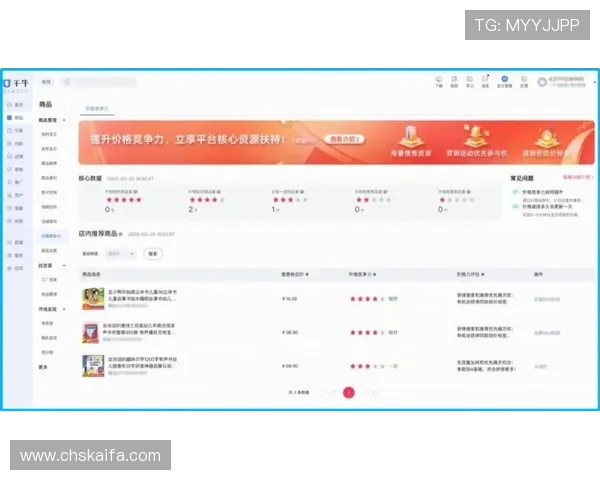Click the 千牛 logo icon
This screenshot has width=600, height=480.
coord(7,83)
